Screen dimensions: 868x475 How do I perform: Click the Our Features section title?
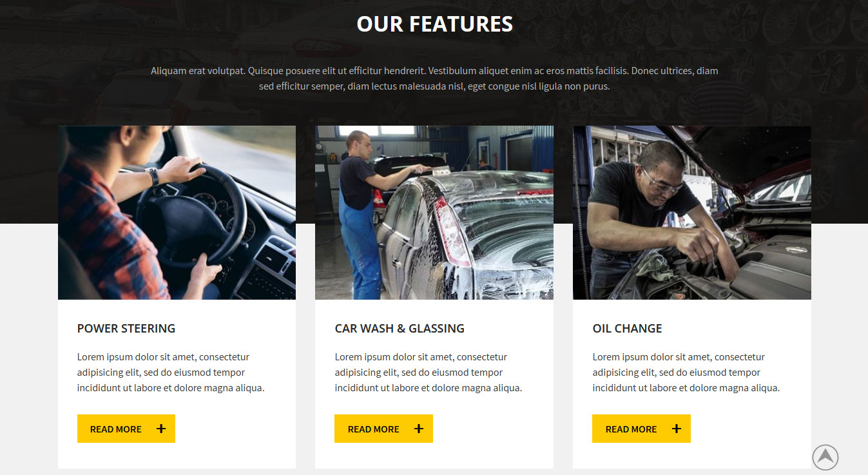[434, 24]
